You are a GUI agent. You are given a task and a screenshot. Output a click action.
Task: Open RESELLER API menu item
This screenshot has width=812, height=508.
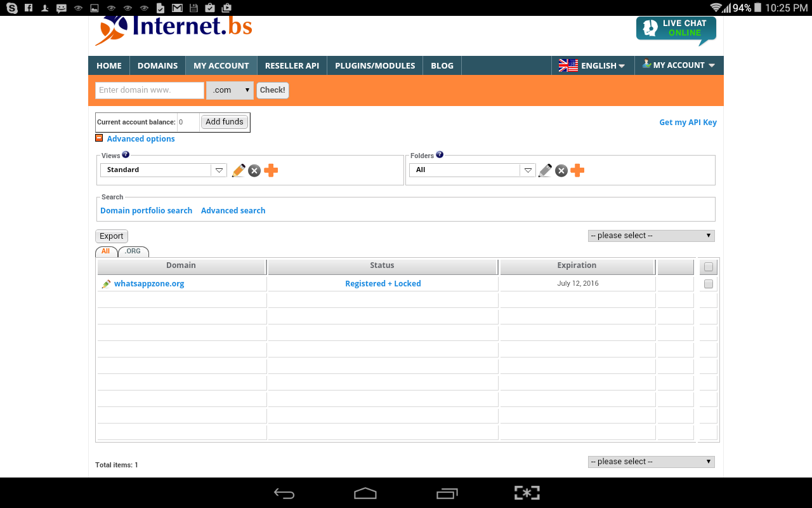click(292, 65)
